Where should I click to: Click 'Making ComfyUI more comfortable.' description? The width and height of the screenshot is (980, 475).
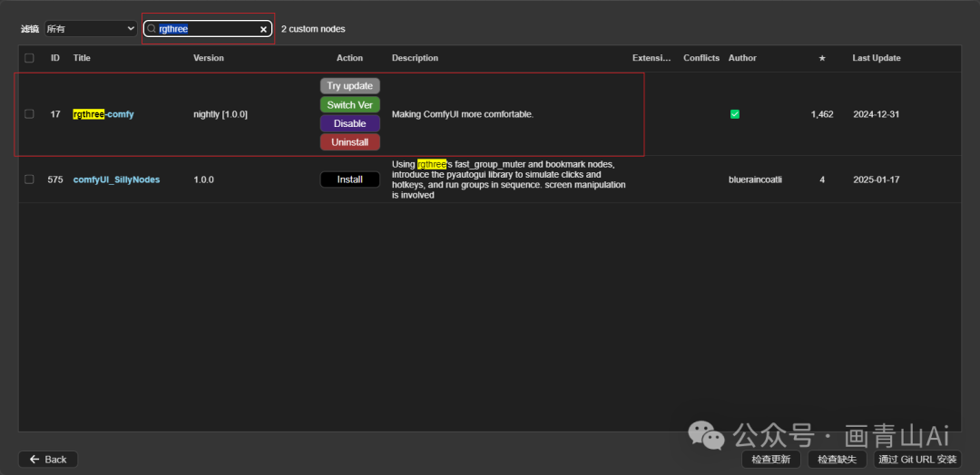(463, 114)
